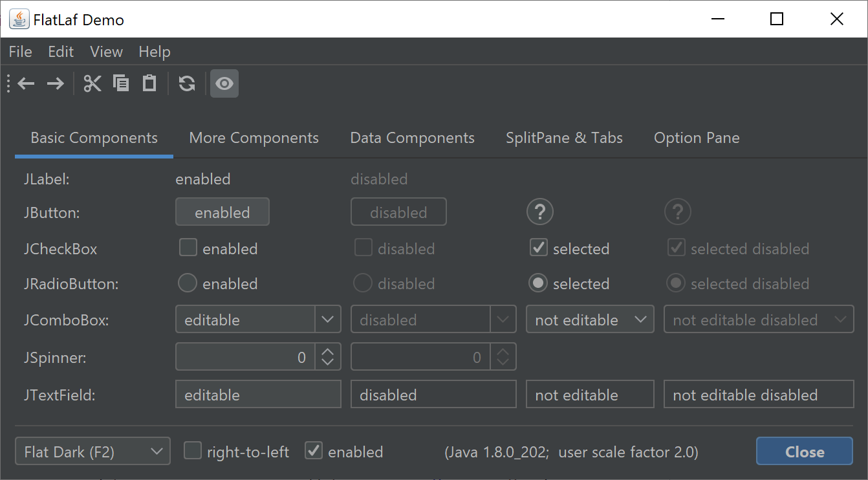Expand the not editable combo box
The height and width of the screenshot is (480, 868).
589,320
